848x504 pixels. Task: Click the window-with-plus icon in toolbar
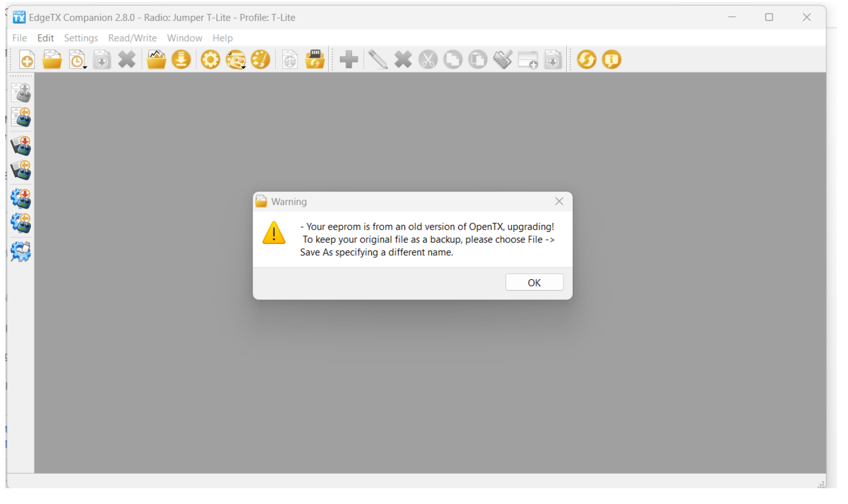point(528,60)
